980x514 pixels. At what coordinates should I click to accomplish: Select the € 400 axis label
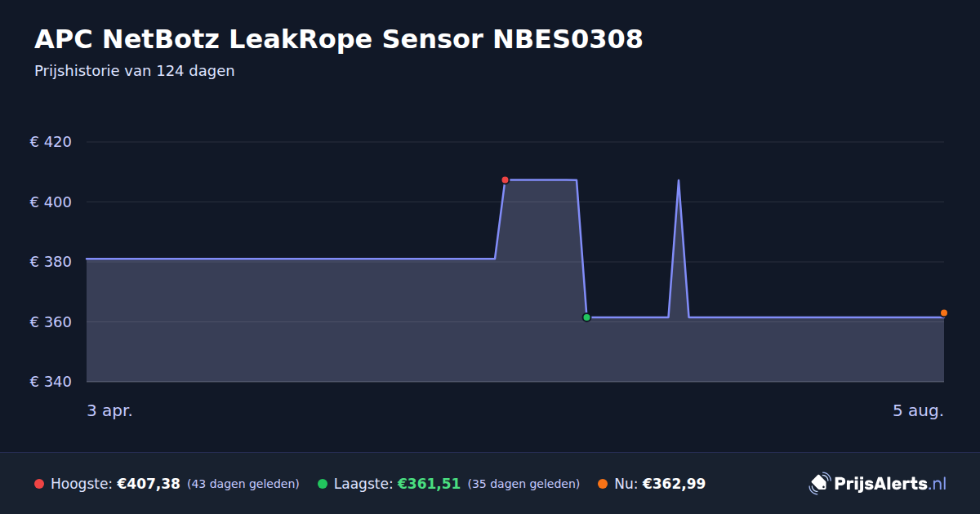[x=51, y=202]
